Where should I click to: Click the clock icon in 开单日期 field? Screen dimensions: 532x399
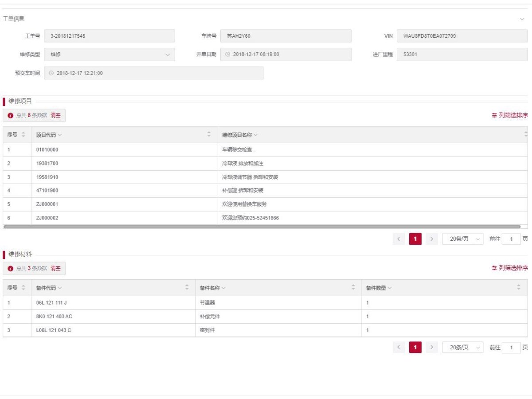coord(228,55)
